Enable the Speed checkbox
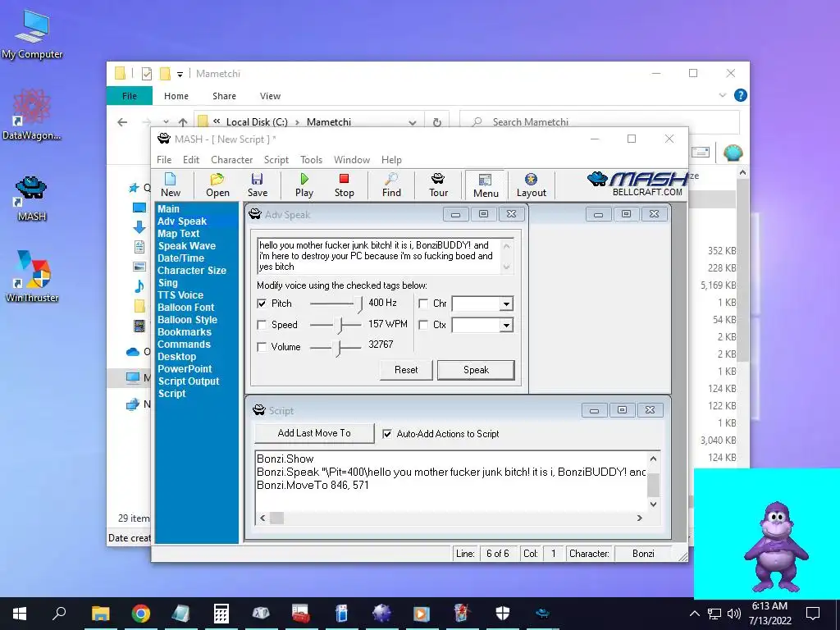Viewport: 840px width, 630px height. 262,325
